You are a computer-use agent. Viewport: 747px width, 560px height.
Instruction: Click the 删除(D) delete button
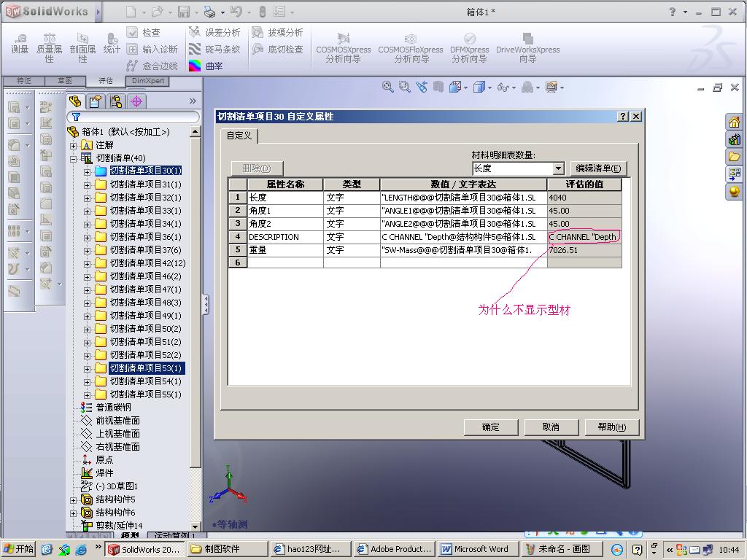[x=257, y=168]
